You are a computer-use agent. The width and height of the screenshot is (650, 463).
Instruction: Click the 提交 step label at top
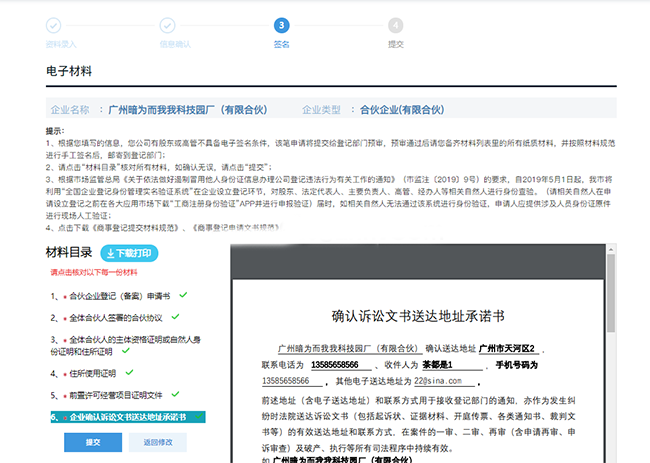click(395, 44)
